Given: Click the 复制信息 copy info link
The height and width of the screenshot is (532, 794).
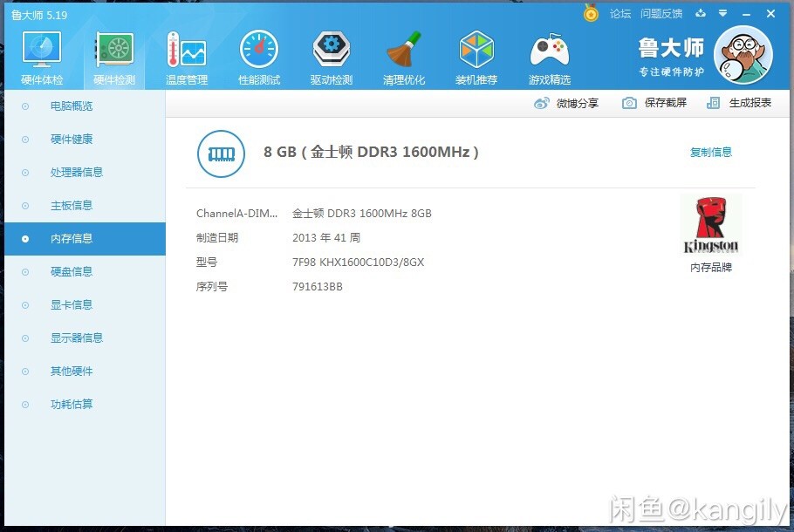Looking at the screenshot, I should pos(711,152).
